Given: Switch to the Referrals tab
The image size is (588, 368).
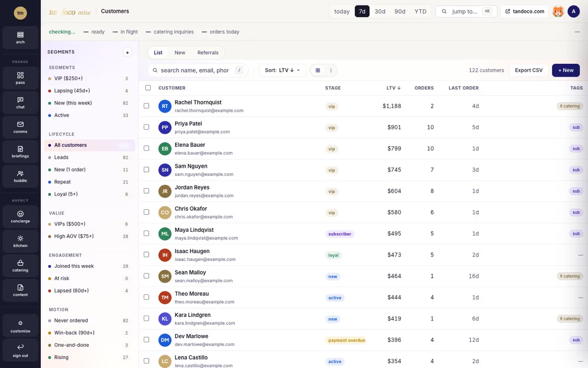Looking at the screenshot, I should (208, 52).
